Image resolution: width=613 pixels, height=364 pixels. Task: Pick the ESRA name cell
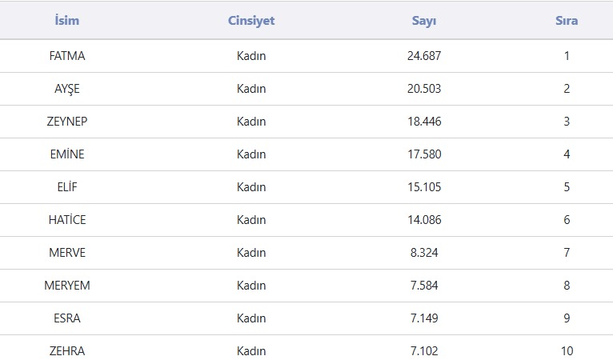66,318
